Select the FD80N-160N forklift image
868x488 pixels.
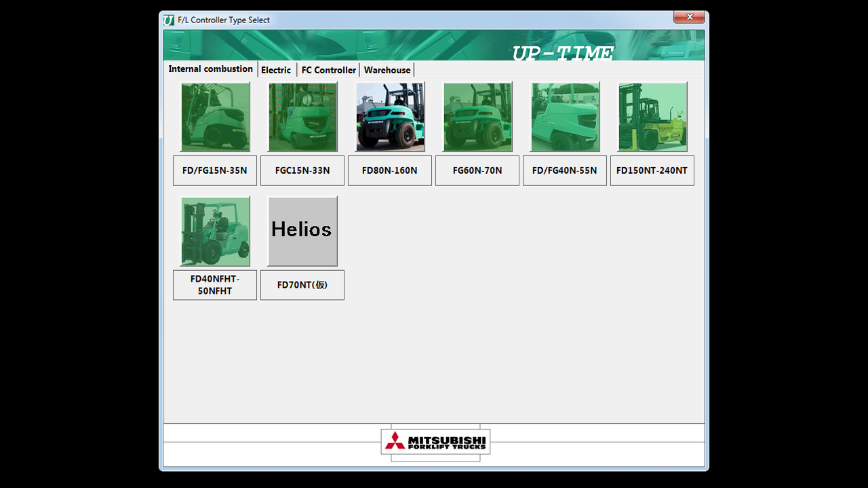(x=390, y=117)
